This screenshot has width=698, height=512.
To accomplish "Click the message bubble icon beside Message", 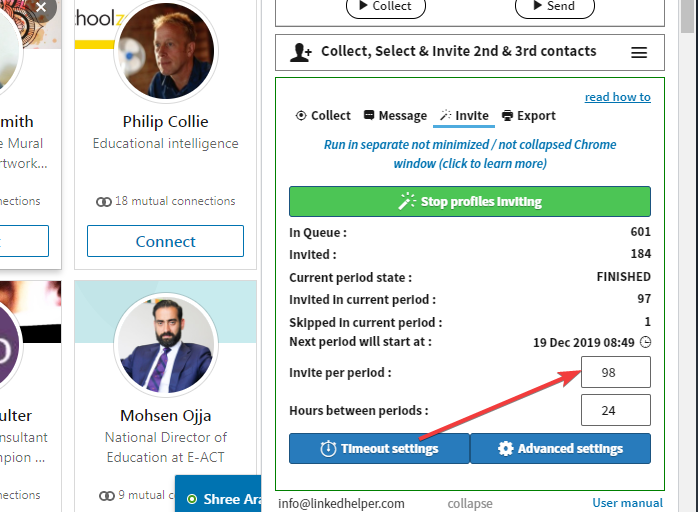I will [369, 116].
